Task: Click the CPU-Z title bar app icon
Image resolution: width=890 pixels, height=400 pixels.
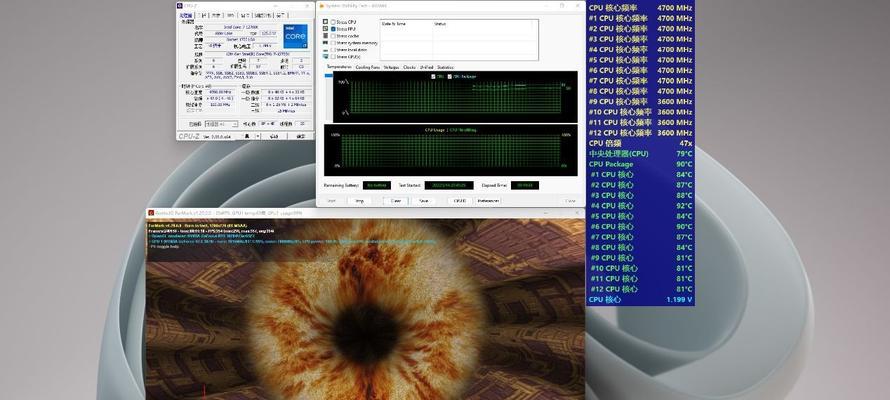Action: pos(179,6)
